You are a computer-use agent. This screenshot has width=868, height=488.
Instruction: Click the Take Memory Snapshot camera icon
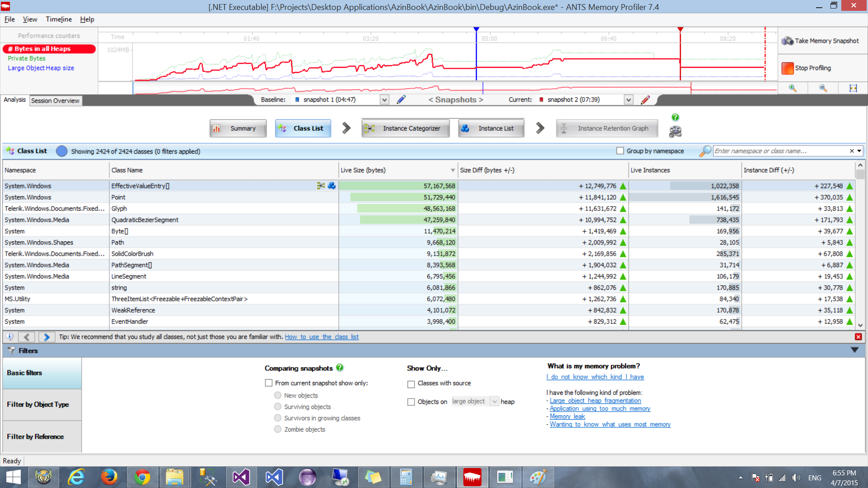coord(788,41)
